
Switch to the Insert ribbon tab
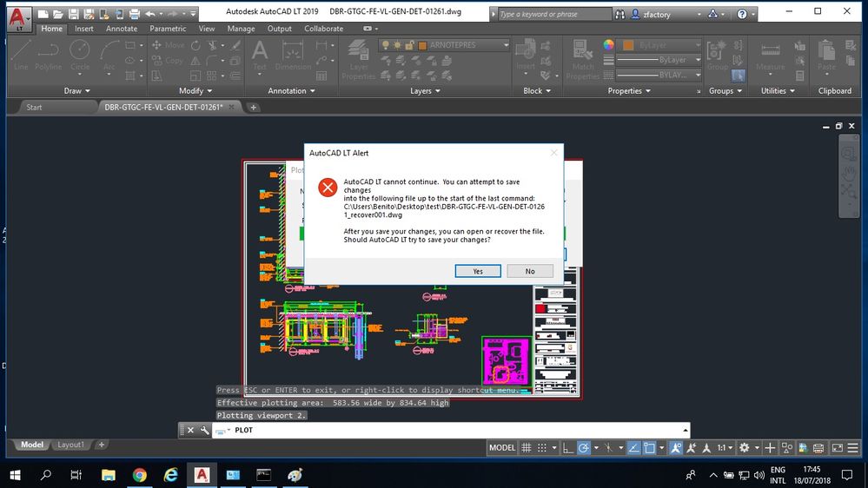pyautogui.click(x=84, y=28)
